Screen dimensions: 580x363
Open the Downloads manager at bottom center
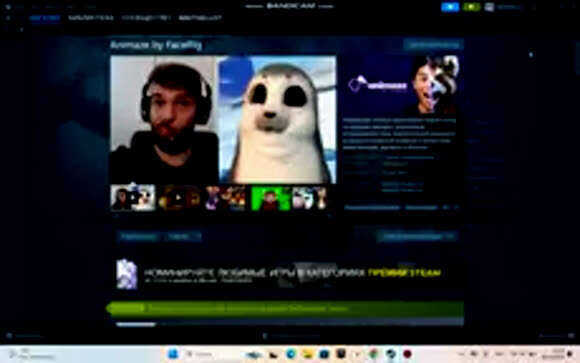(x=291, y=336)
